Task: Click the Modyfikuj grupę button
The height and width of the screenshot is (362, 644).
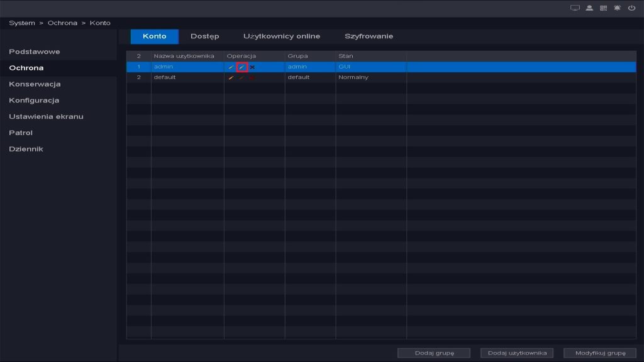Action: click(600, 353)
